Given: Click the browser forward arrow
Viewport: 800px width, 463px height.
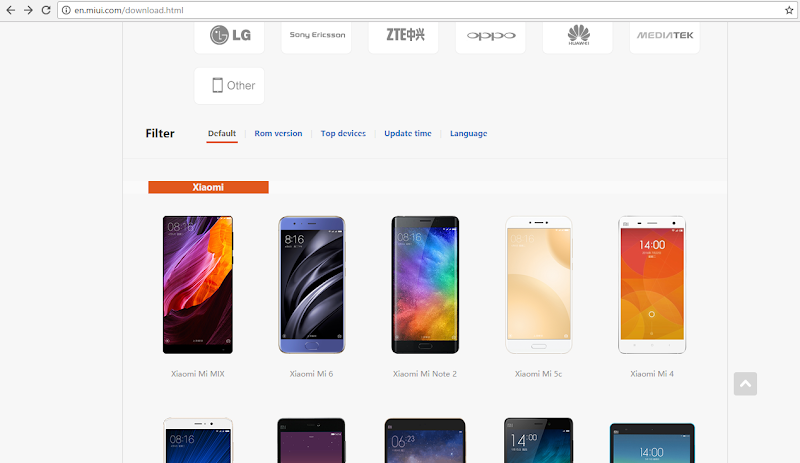Looking at the screenshot, I should click(x=28, y=10).
